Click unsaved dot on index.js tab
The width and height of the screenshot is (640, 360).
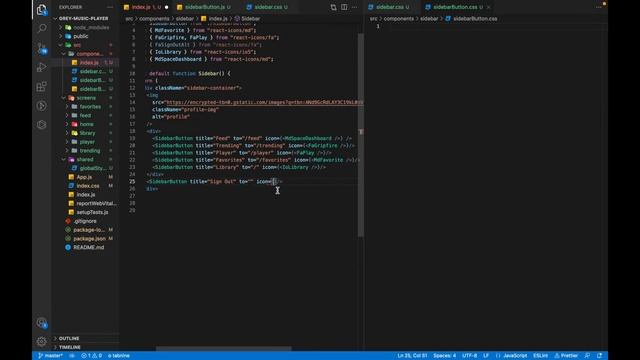[167, 7]
